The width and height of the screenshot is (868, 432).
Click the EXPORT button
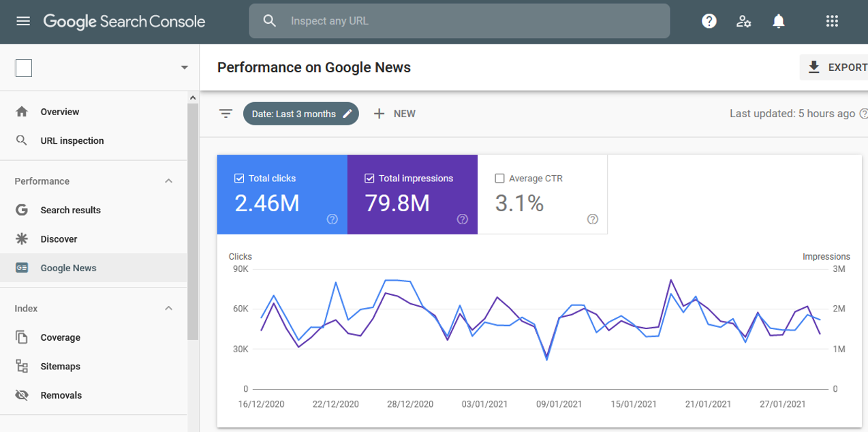coord(834,67)
